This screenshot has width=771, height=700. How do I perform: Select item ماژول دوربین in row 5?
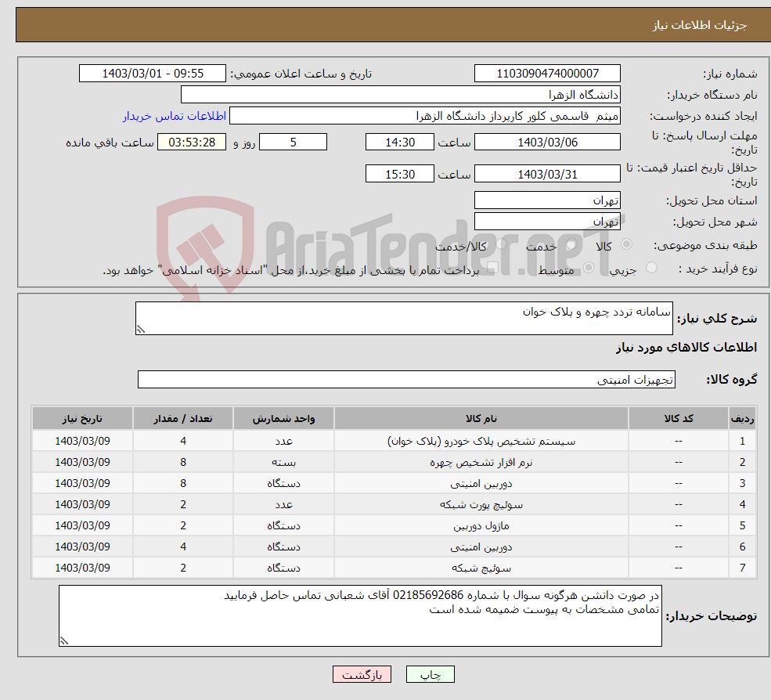tap(481, 526)
